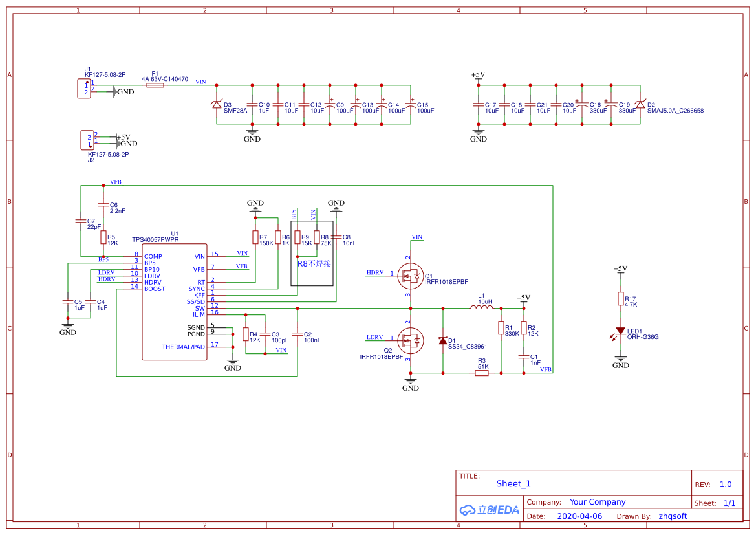Viewport: 756px width, 535px height.
Task: Select the R3 51K resistor symbol
Action: pyautogui.click(x=482, y=373)
